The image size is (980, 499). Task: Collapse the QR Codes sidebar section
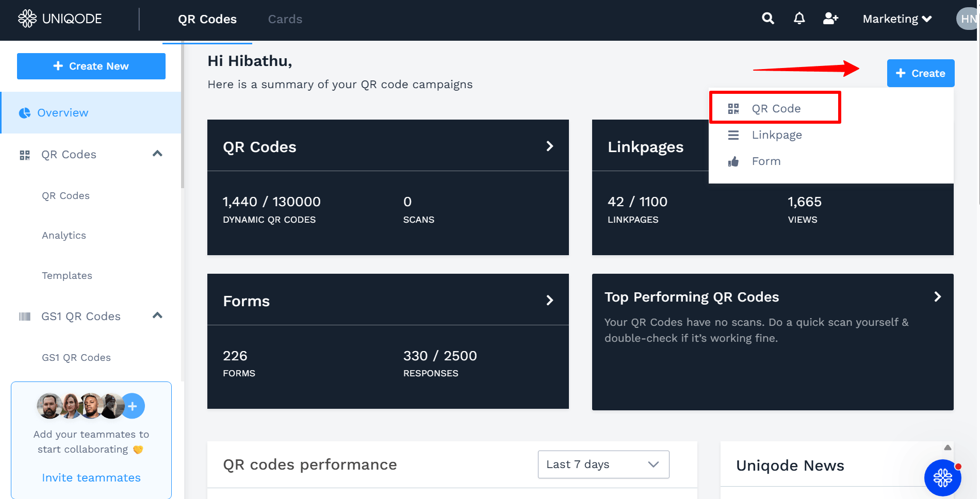(x=158, y=154)
